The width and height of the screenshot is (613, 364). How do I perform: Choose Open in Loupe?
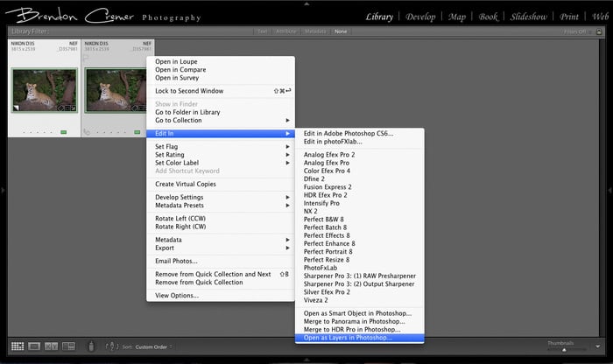(221, 62)
